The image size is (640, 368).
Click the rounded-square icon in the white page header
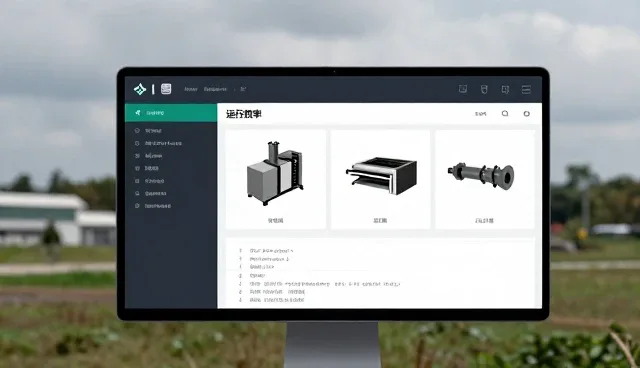click(x=505, y=113)
